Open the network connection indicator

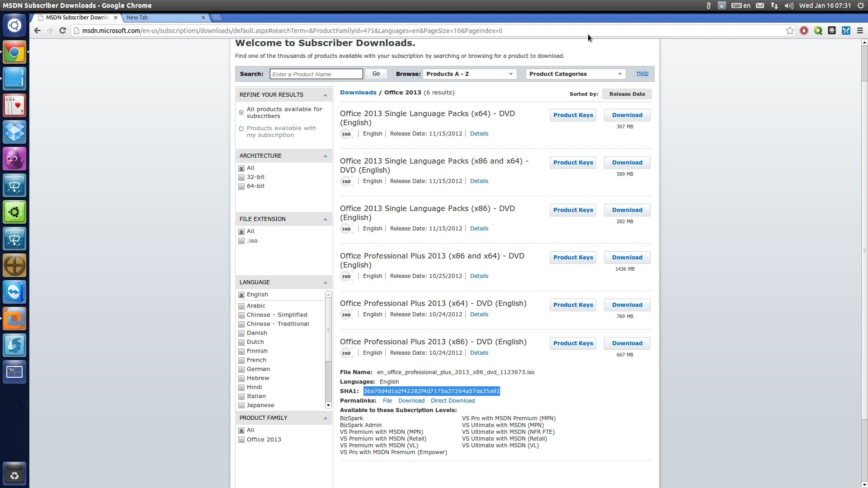point(774,5)
